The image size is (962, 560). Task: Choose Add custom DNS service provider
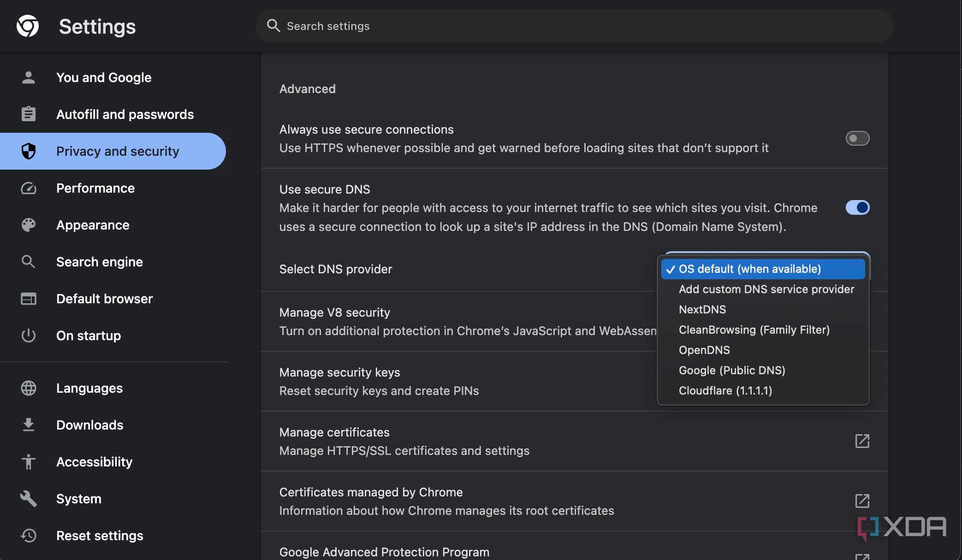coord(763,289)
